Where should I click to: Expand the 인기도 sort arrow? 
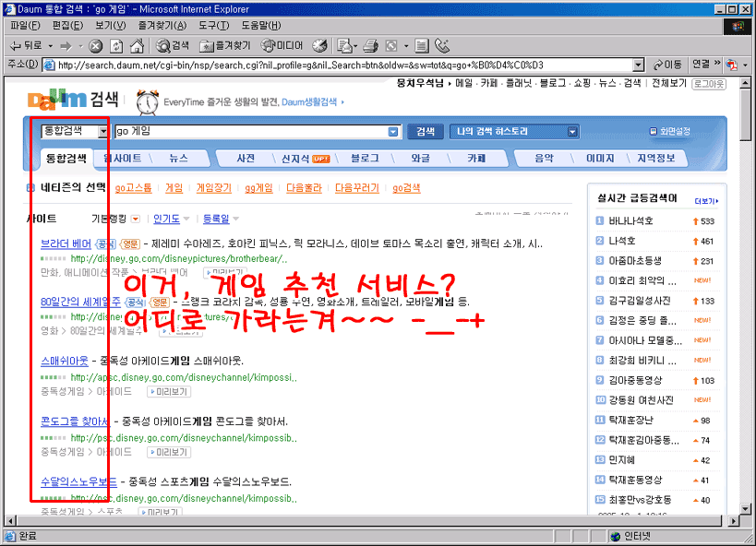[186, 220]
